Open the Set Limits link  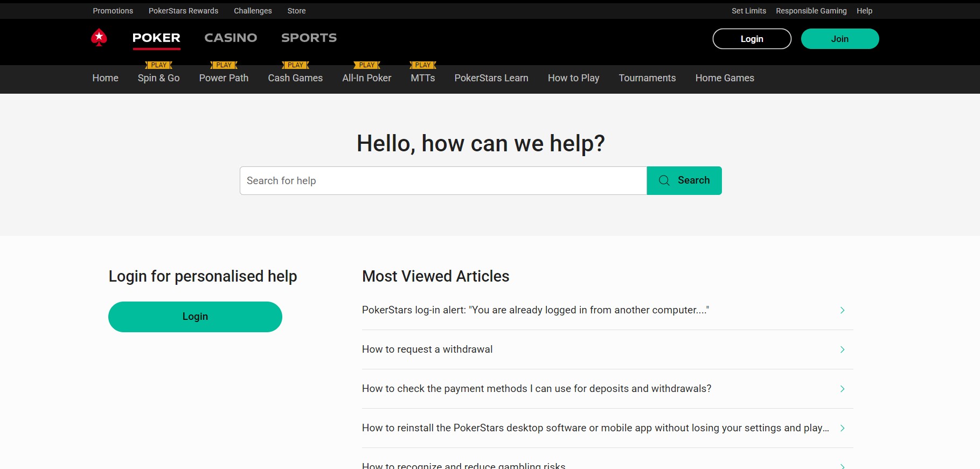pos(748,11)
